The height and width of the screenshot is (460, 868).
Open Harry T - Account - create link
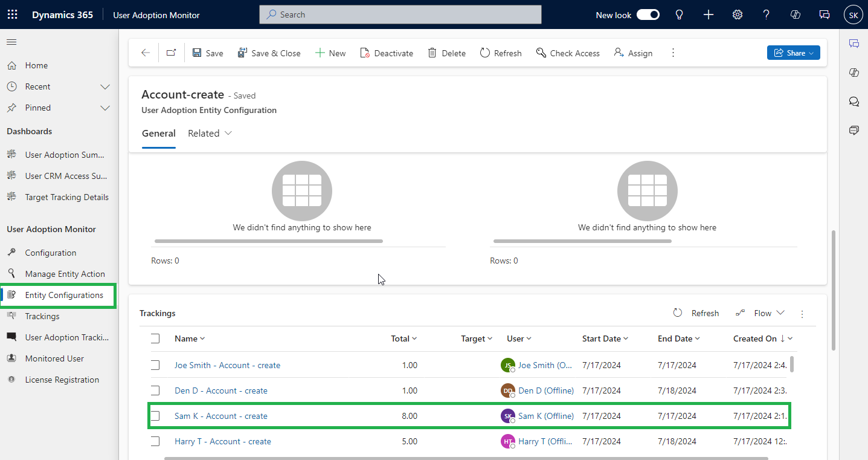(x=223, y=441)
